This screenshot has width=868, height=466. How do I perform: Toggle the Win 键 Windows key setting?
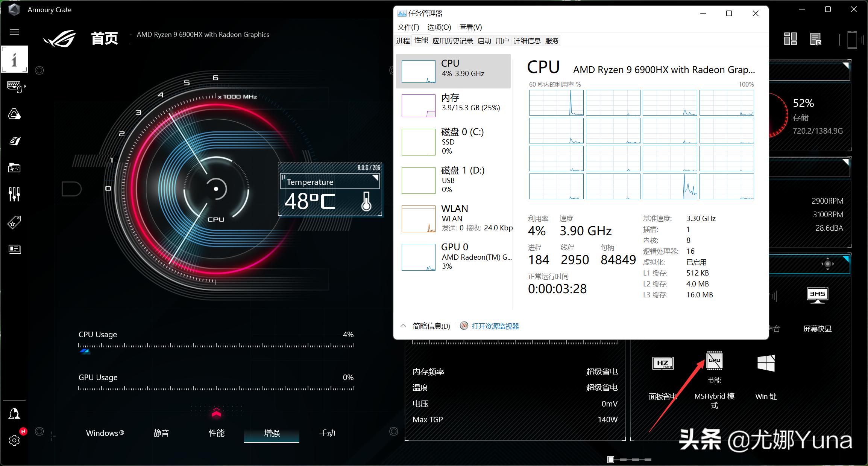[766, 362]
